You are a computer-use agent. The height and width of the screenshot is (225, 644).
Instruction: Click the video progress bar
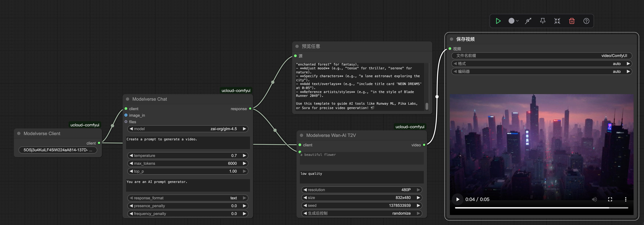click(541, 208)
